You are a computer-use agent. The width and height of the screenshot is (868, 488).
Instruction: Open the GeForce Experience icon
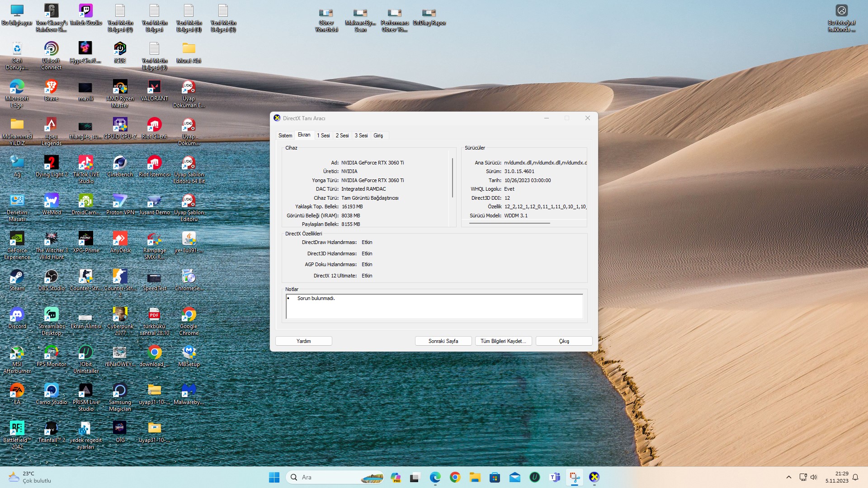(17, 239)
